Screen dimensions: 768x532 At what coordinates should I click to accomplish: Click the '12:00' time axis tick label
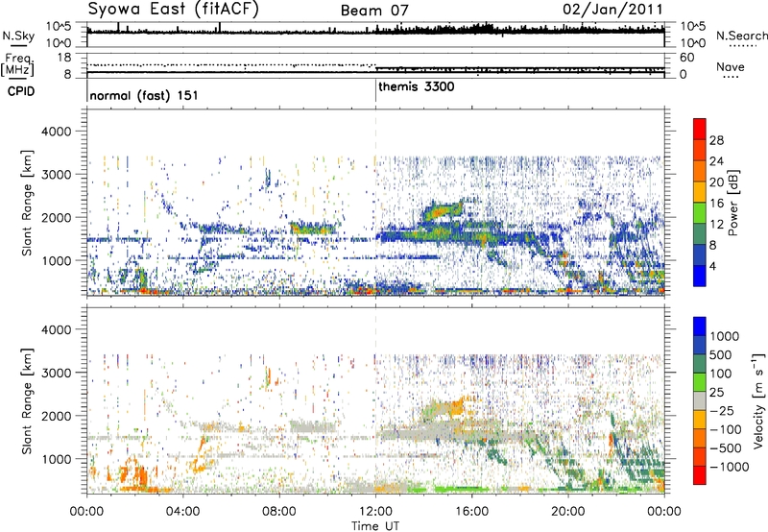(375, 512)
